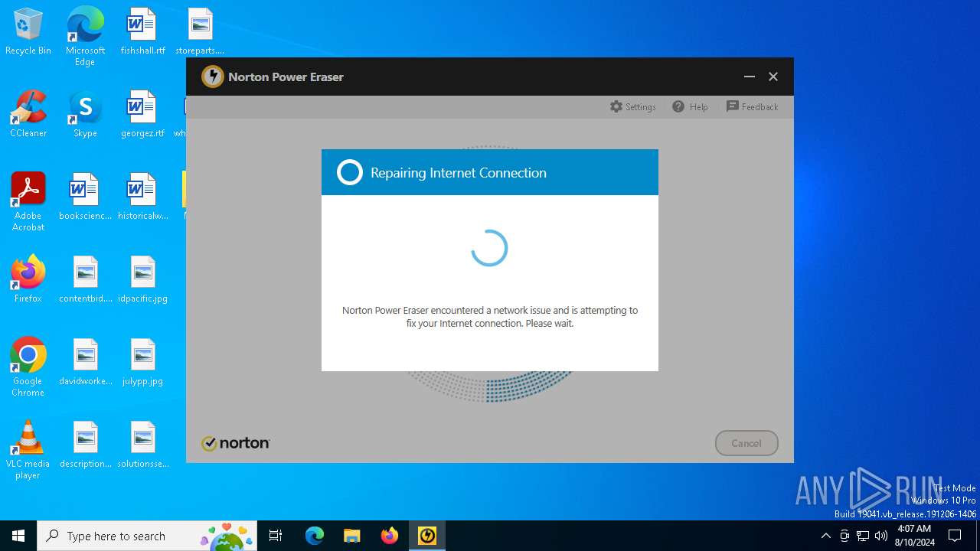Select description image file on desktop

click(85, 445)
